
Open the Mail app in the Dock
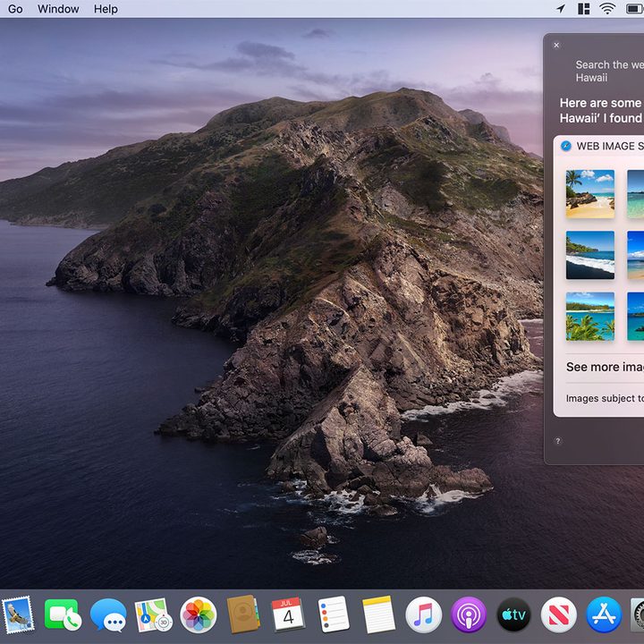(x=18, y=614)
